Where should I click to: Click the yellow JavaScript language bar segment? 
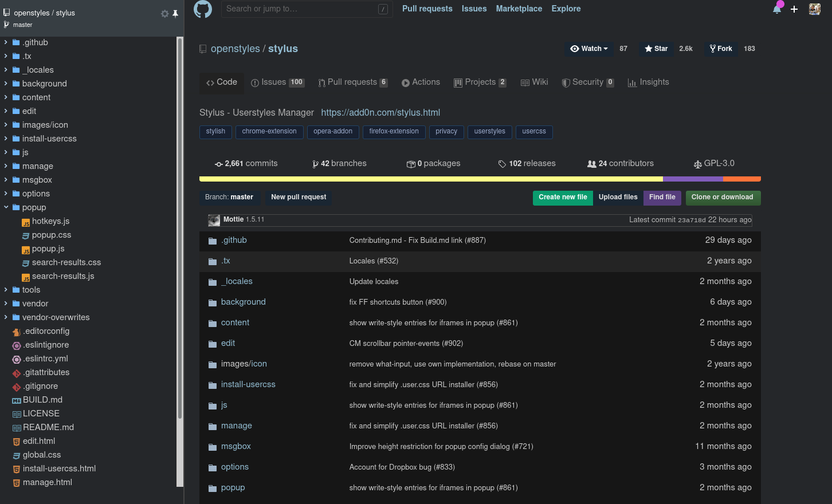coord(431,179)
